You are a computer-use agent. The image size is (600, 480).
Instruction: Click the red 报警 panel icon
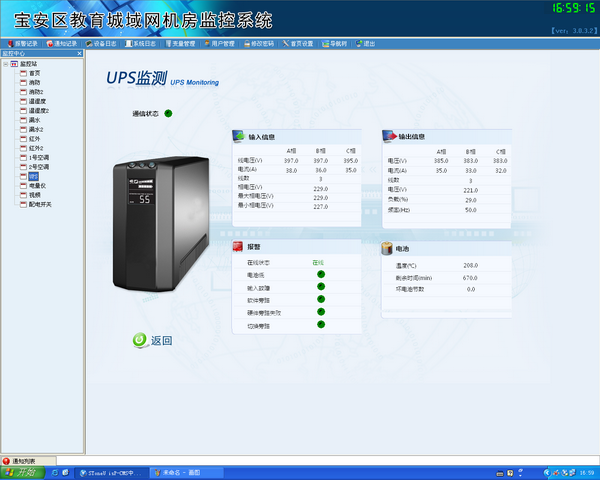238,246
